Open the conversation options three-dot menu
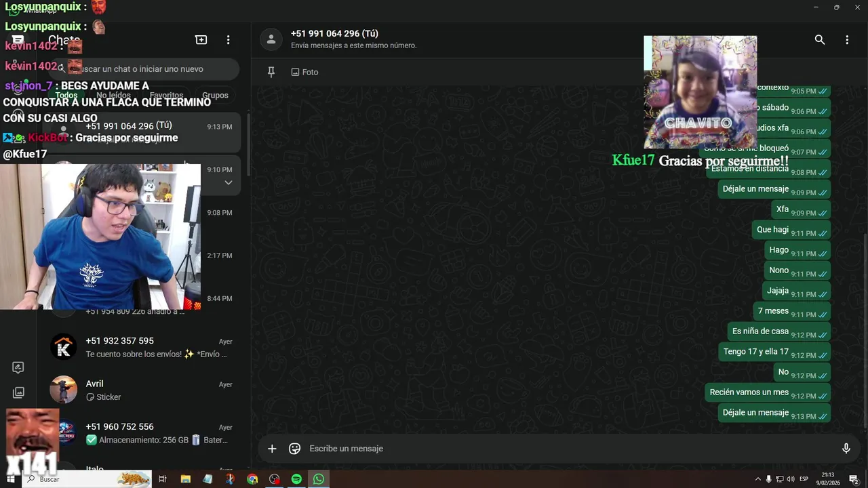This screenshot has width=868, height=488. pos(847,40)
